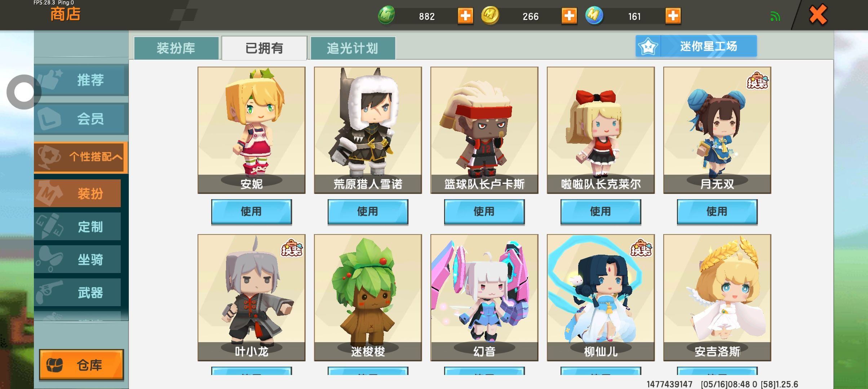Collapse the 个性搭配 sidebar section
This screenshot has height=389, width=868.
coord(81,157)
